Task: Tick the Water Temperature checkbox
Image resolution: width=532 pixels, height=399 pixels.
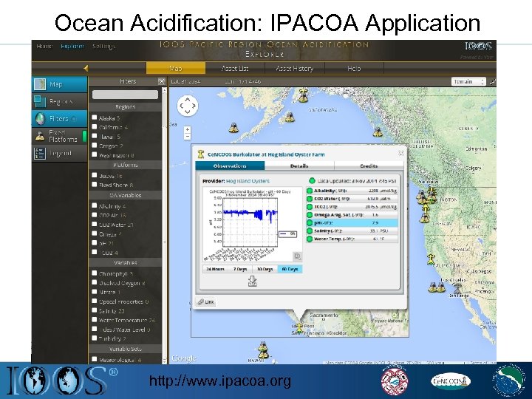Action: coord(95,319)
